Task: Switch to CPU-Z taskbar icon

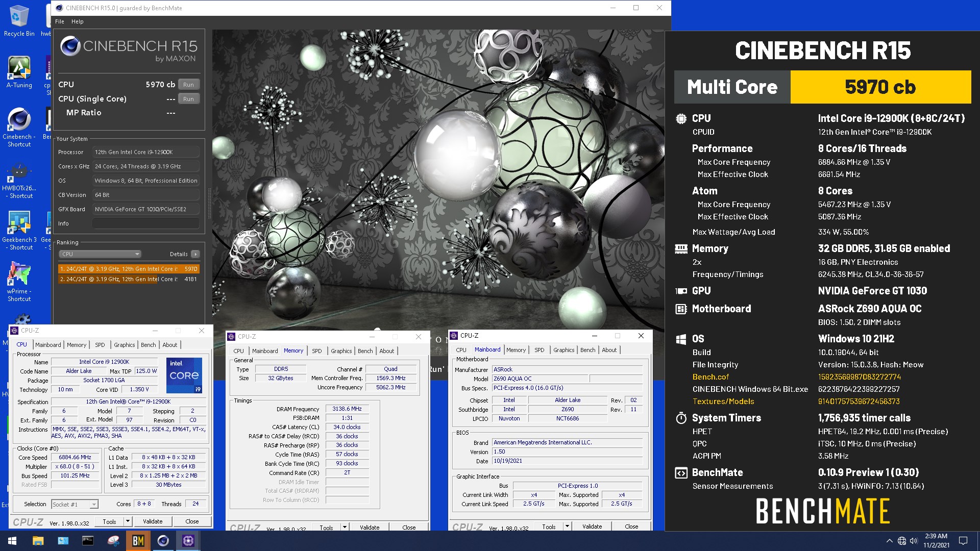Action: (188, 541)
